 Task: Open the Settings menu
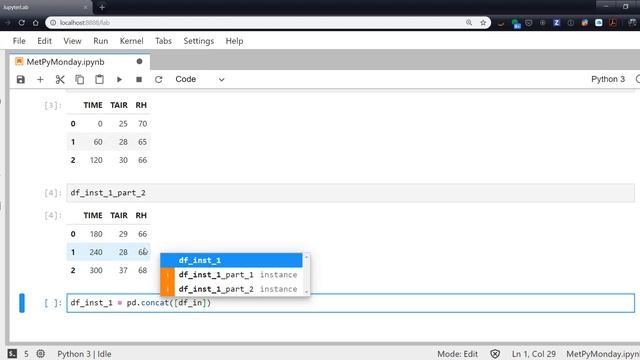click(199, 41)
